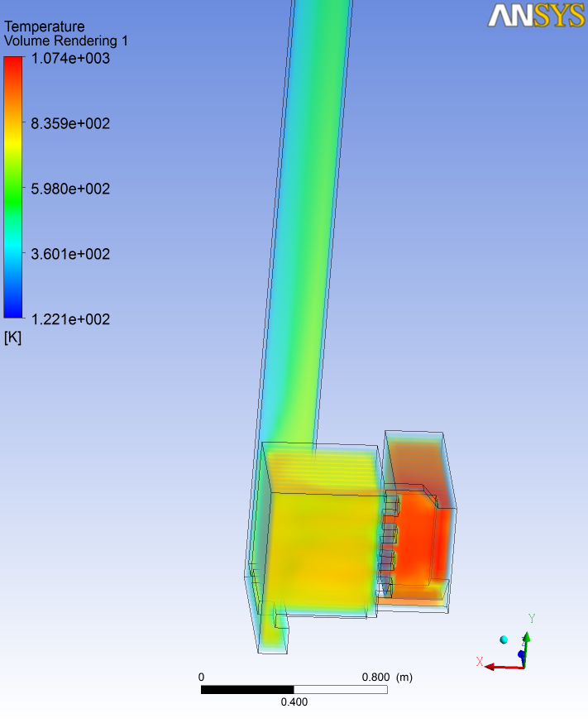Select the Volume Rendering 1 legend label

pyautogui.click(x=66, y=41)
